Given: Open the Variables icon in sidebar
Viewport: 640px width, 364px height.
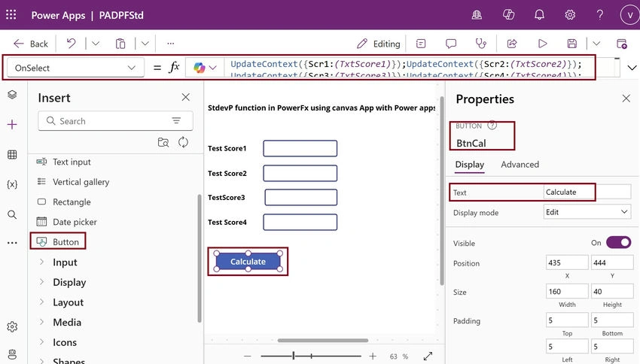Looking at the screenshot, I should [12, 184].
